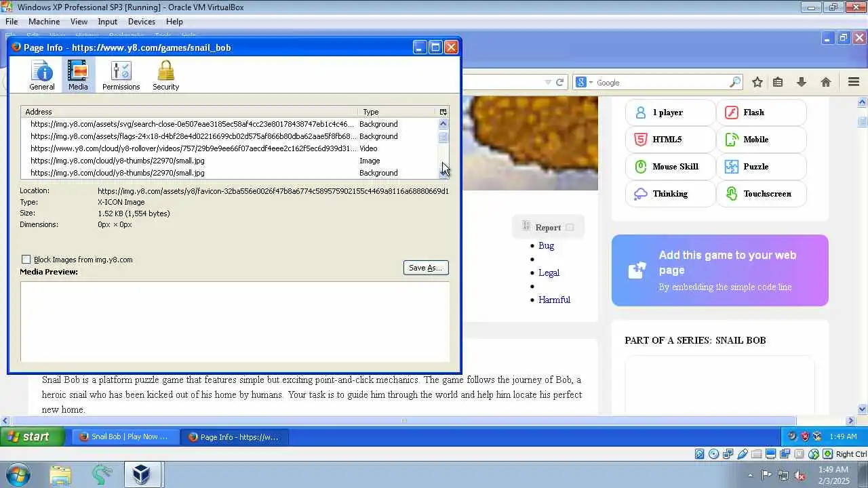This screenshot has width=868, height=488.
Task: Open the Firefox downloads arrow
Action: pos(802,82)
